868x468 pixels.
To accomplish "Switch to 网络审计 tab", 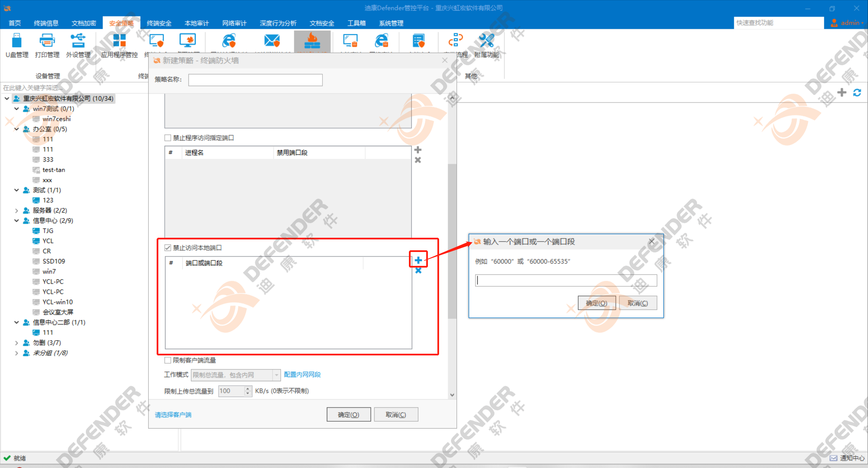I will click(x=234, y=23).
